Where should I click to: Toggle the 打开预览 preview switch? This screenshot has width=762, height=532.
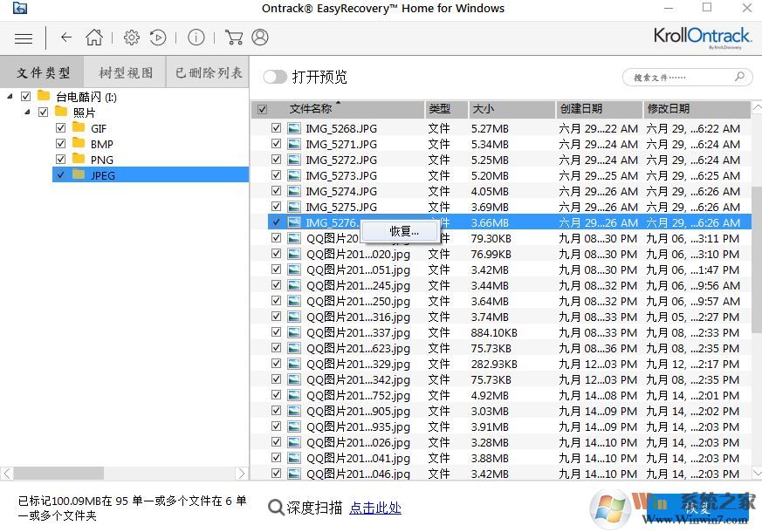[274, 76]
